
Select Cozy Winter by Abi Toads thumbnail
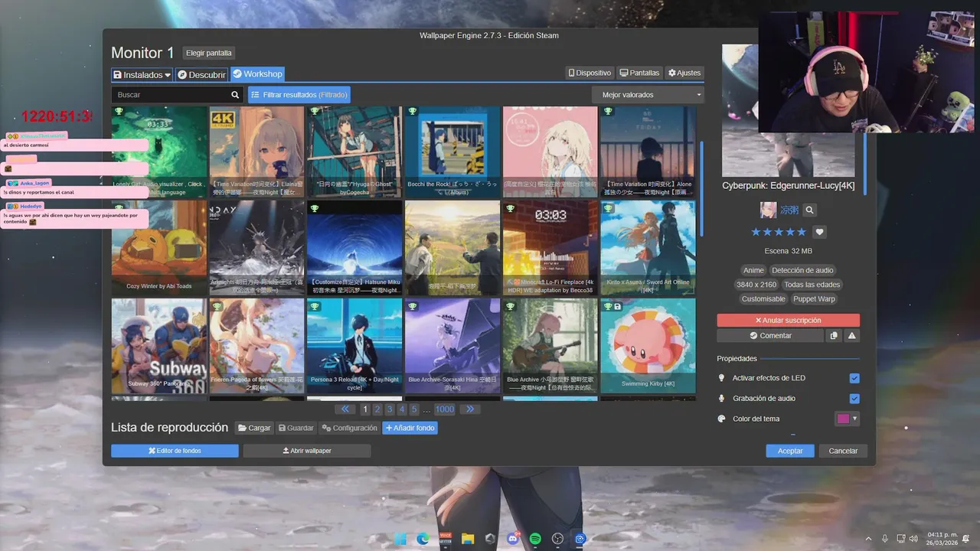click(159, 248)
